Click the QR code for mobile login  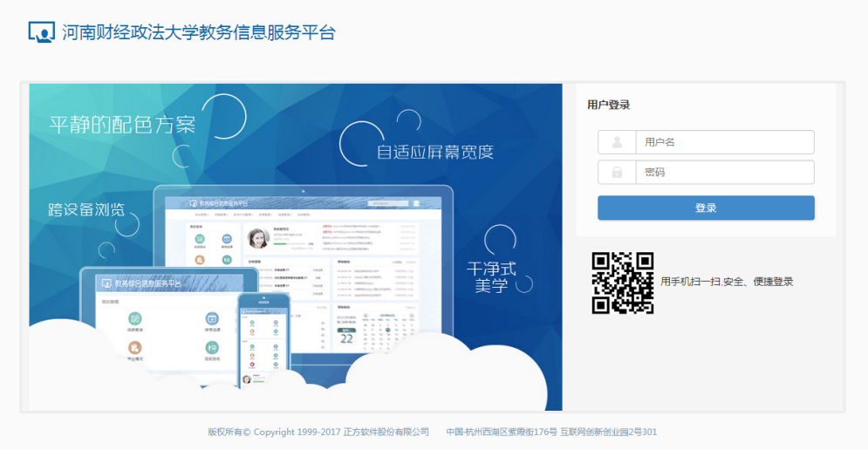(623, 283)
